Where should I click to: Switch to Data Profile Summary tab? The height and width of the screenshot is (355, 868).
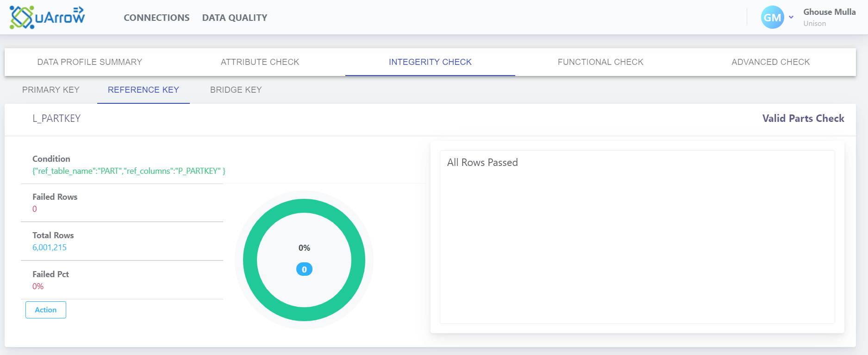click(90, 62)
